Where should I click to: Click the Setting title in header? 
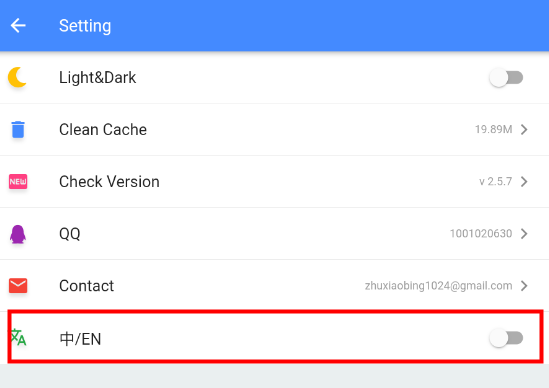(85, 26)
